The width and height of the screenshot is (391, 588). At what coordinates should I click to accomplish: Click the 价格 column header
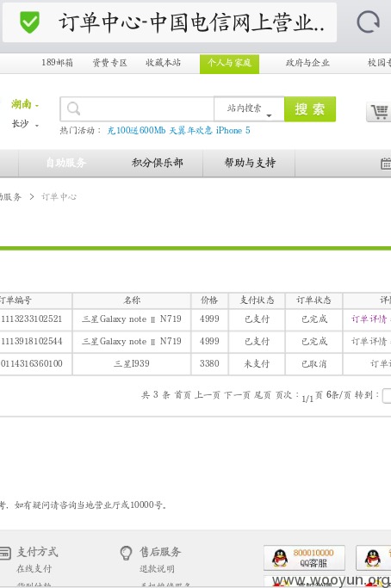tap(209, 300)
